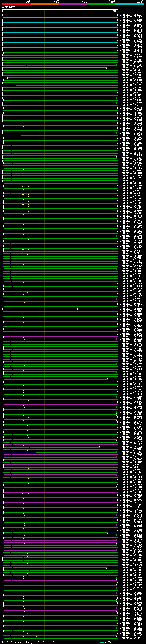The image size is (146, 644).
Task: Select hit label UniRef100_Q43791
Action: 131,402
